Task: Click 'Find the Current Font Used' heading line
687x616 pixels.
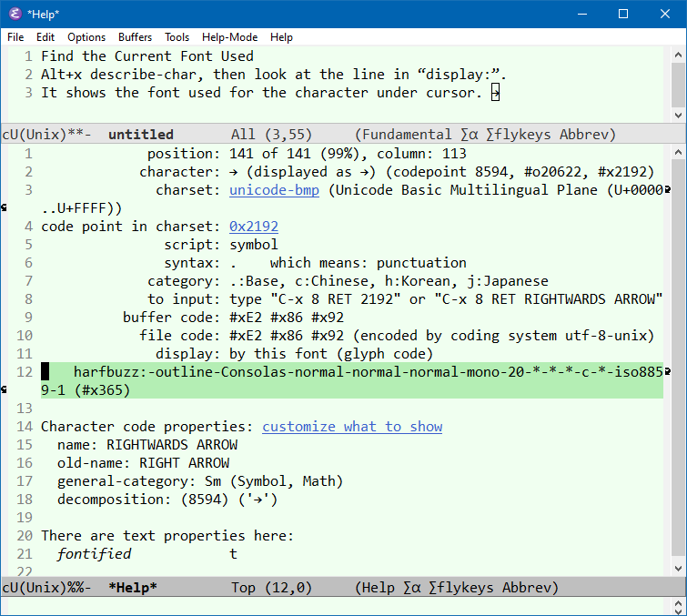Action: point(147,56)
